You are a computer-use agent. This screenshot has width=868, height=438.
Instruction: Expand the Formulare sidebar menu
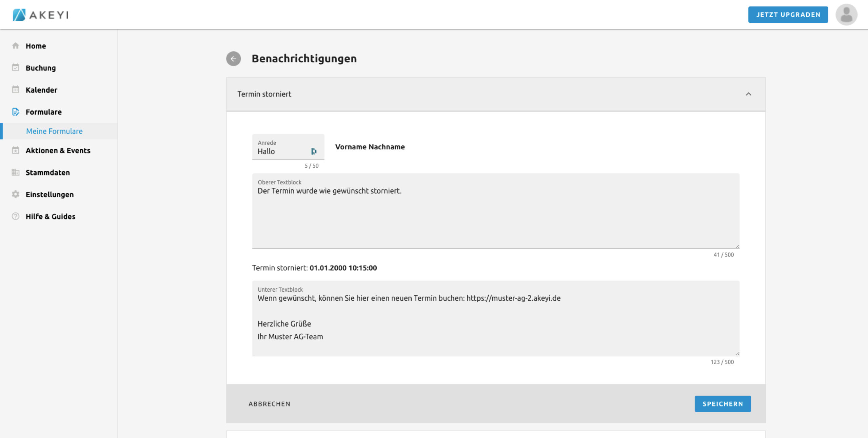coord(43,112)
